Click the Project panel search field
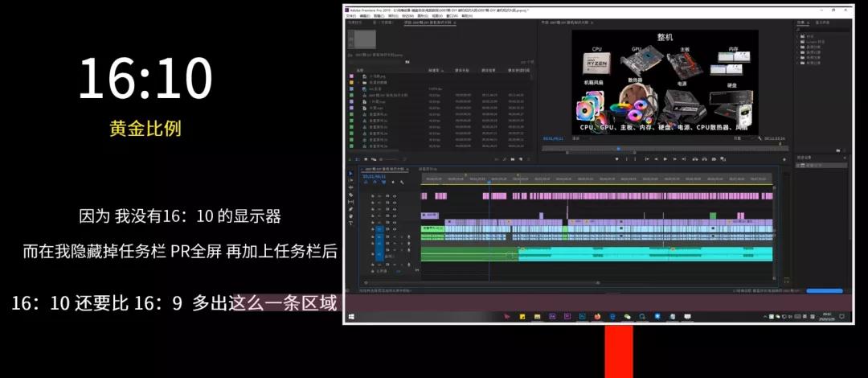Image resolution: width=868 pixels, height=378 pixels. tap(375, 62)
